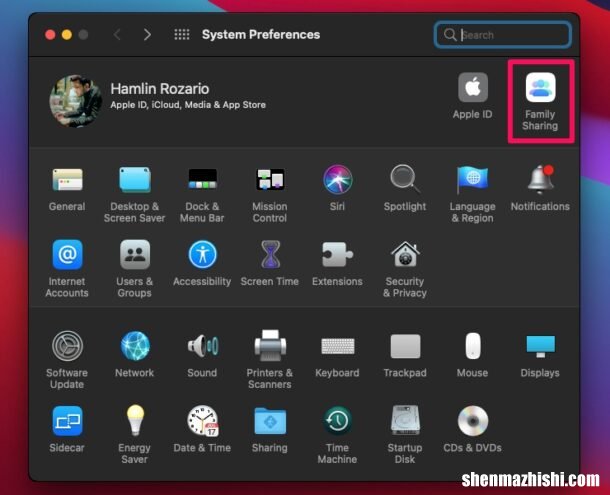The image size is (610, 495).
Task: Click Hamlin Rozario's profile picture
Action: point(76,101)
